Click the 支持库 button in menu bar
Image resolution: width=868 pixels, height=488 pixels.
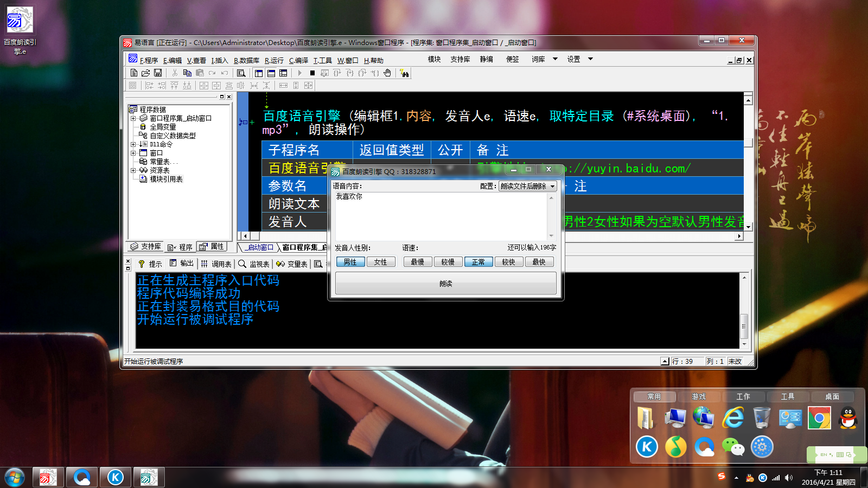coord(460,59)
